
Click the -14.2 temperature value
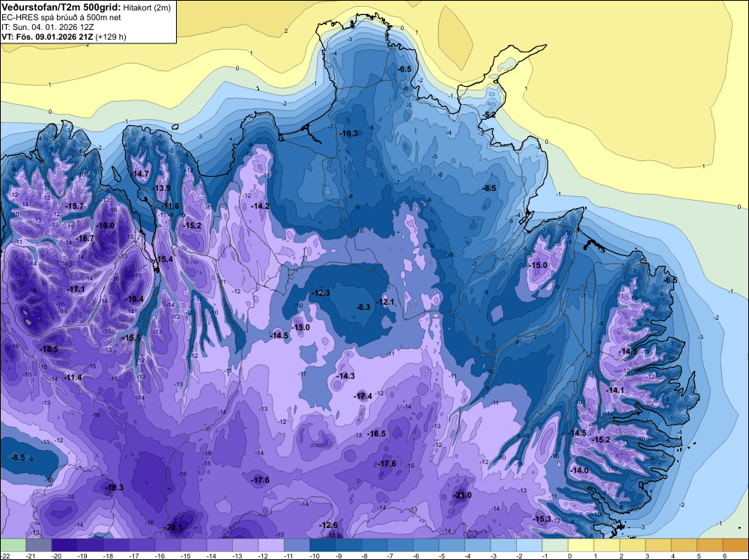pyautogui.click(x=261, y=206)
